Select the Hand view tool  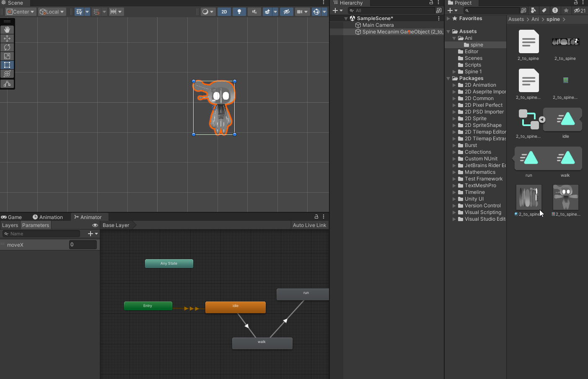tap(7, 29)
